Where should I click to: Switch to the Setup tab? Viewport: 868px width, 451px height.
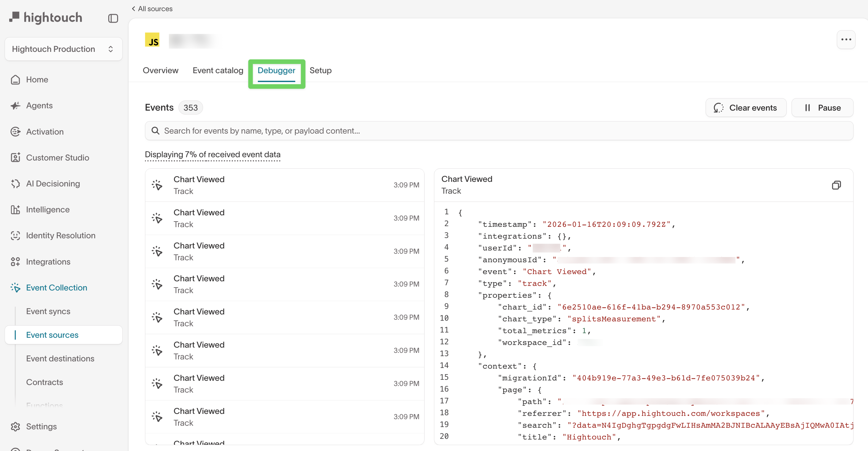pos(320,71)
